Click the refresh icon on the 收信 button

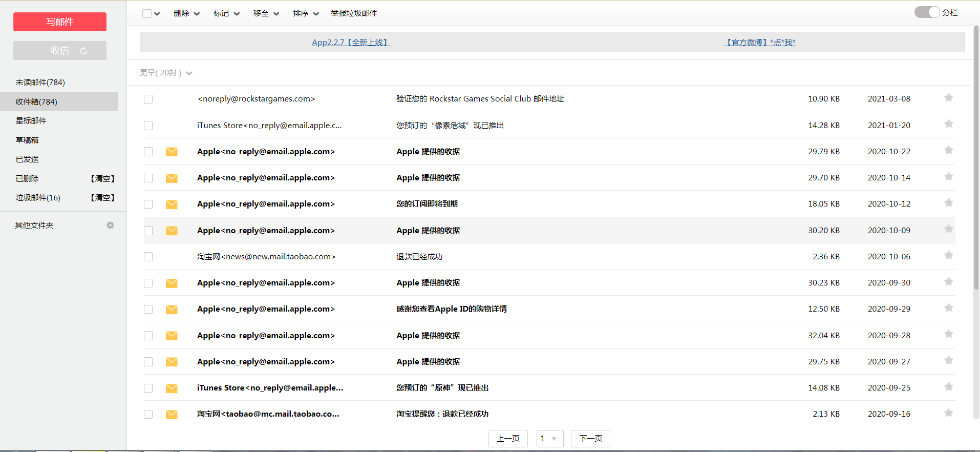pos(83,51)
